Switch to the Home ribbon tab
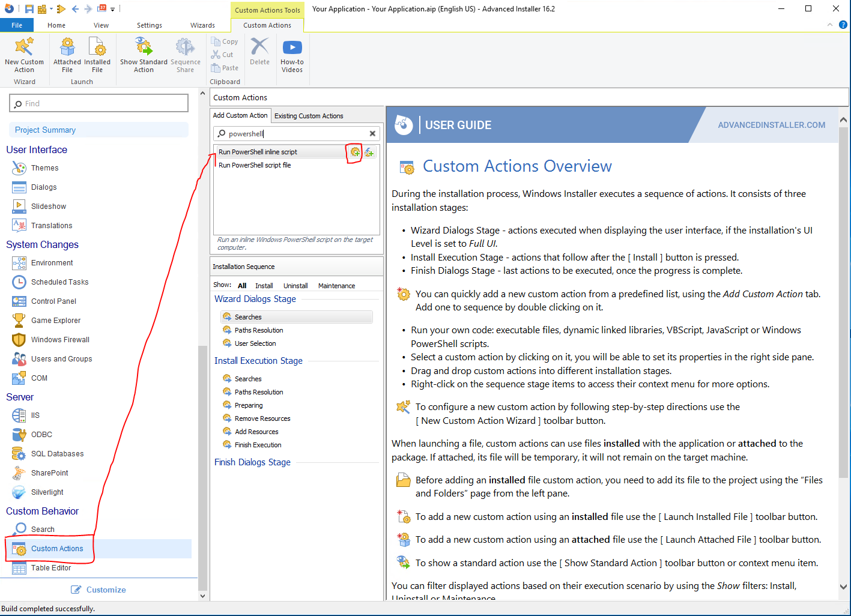851x616 pixels. coord(56,25)
